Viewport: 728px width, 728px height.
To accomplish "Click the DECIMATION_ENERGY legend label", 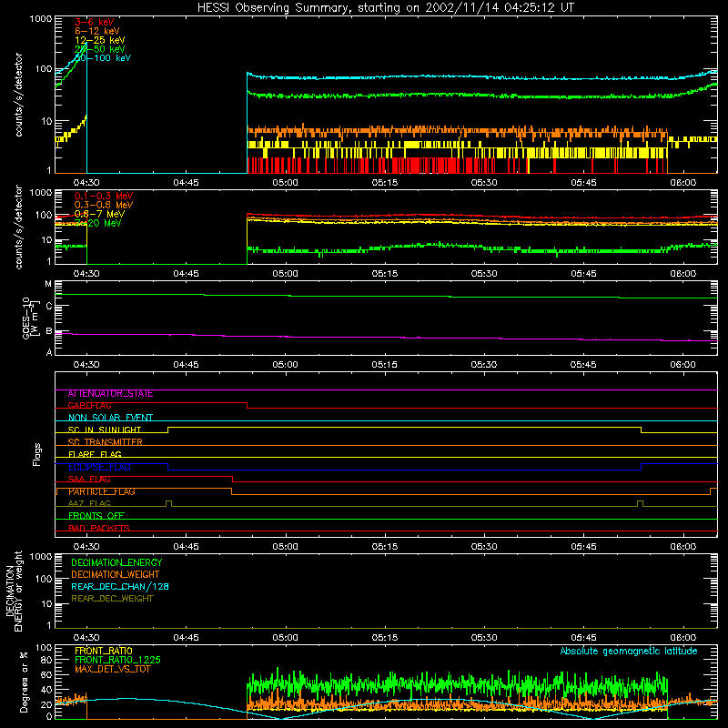I will click(x=116, y=562).
